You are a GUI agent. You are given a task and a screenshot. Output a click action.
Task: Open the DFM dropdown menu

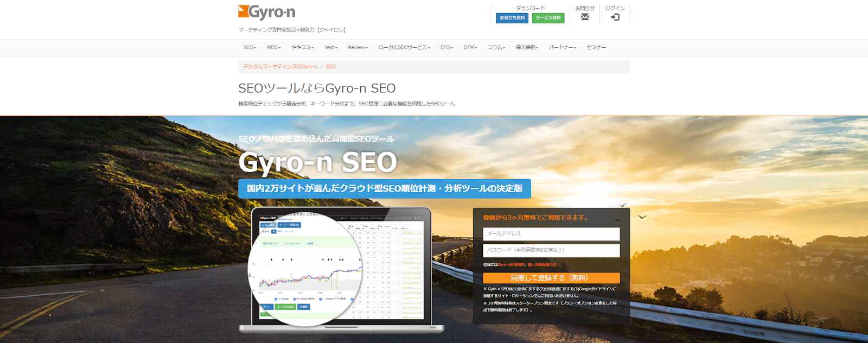pos(470,48)
